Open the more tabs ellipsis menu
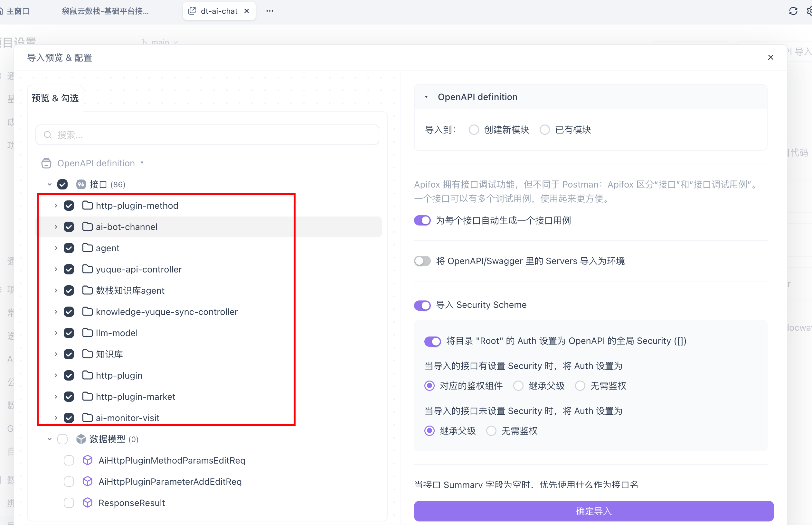This screenshot has width=812, height=525. coord(269,11)
